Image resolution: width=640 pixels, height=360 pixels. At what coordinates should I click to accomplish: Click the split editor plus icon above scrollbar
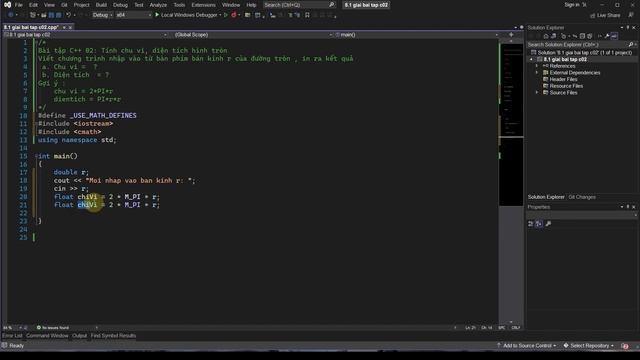[x=511, y=35]
